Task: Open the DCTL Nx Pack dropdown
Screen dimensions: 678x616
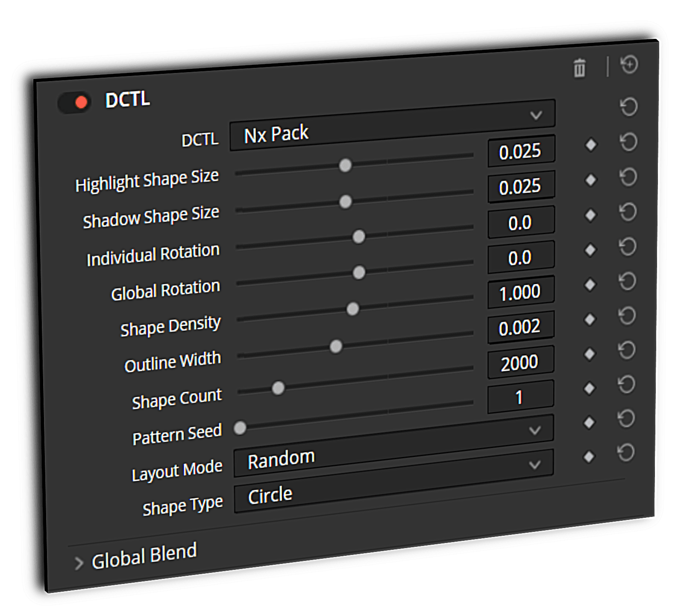Action: (392, 125)
